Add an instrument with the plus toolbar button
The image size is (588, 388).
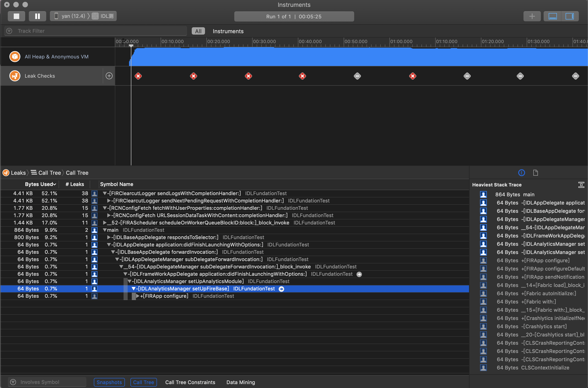532,16
